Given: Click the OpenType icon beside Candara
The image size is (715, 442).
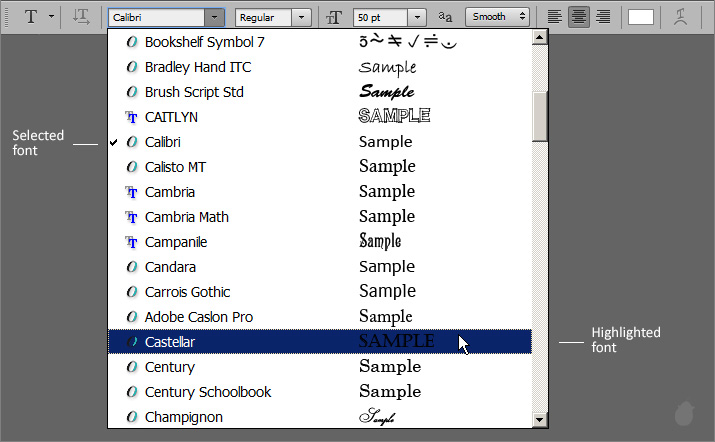Looking at the screenshot, I should 131,267.
